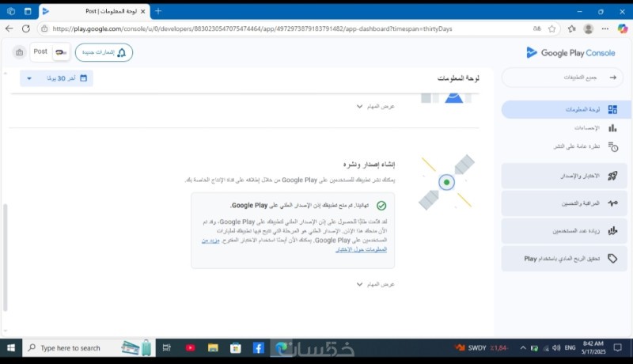
Task: Expand the Monitor and improve section
Action: (x=564, y=203)
